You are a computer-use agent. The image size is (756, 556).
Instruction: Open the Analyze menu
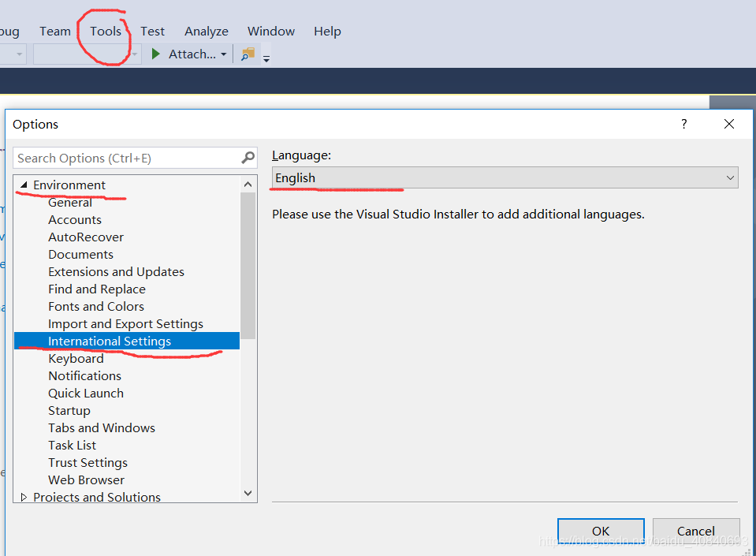click(207, 32)
